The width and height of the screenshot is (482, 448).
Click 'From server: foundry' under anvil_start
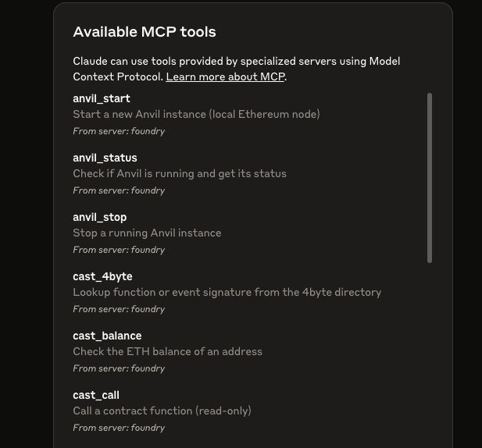click(119, 131)
